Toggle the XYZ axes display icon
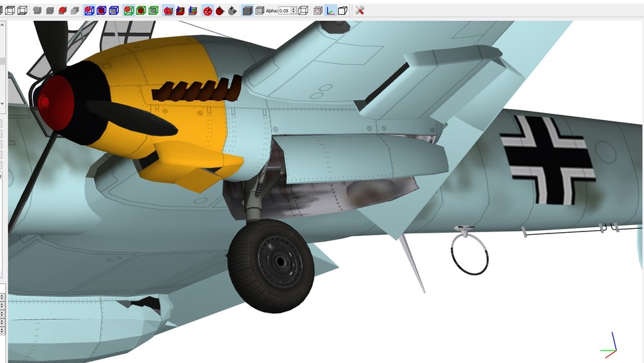The image size is (644, 363). click(330, 11)
